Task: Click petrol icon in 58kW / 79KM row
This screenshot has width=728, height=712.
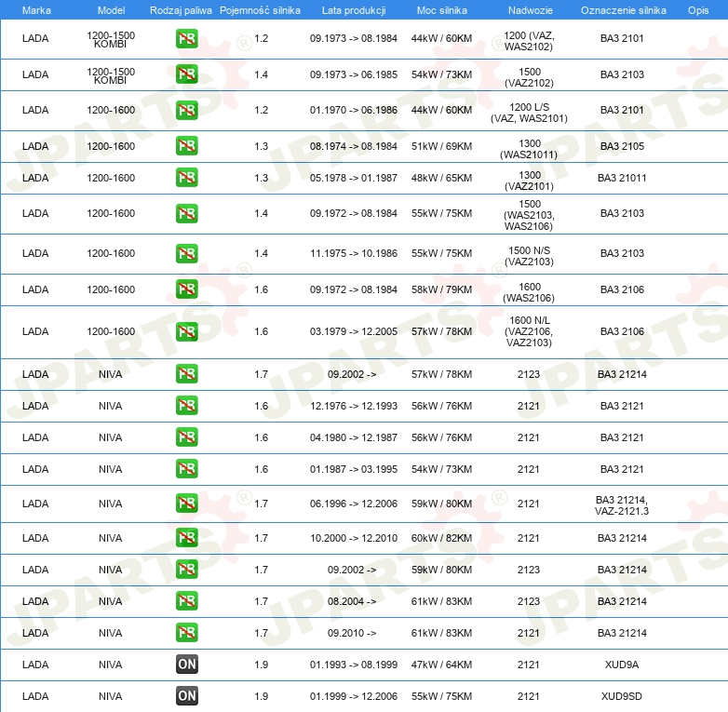Action: pyautogui.click(x=186, y=289)
